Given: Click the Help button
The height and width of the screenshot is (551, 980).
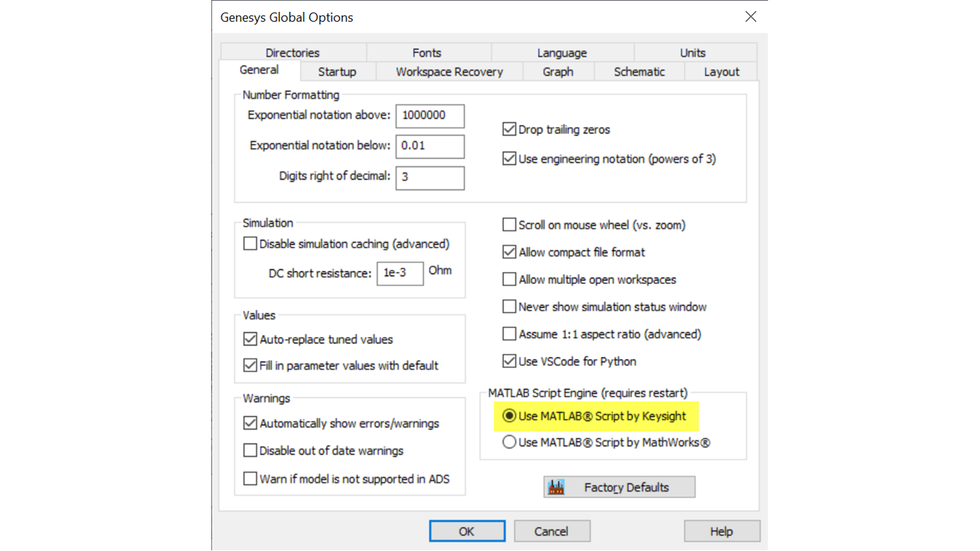Looking at the screenshot, I should [721, 531].
